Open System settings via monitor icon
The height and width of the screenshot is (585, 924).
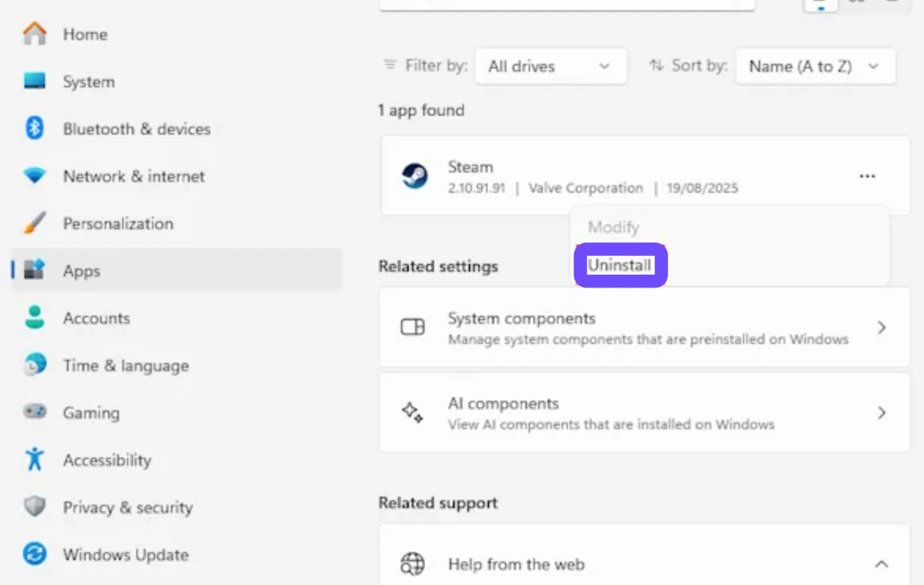[x=35, y=81]
